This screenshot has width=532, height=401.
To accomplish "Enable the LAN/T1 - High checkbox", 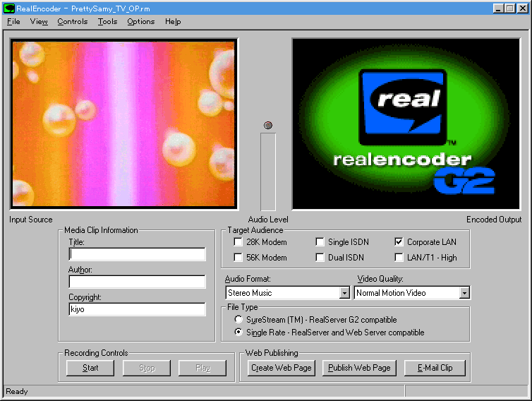I will click(x=399, y=258).
